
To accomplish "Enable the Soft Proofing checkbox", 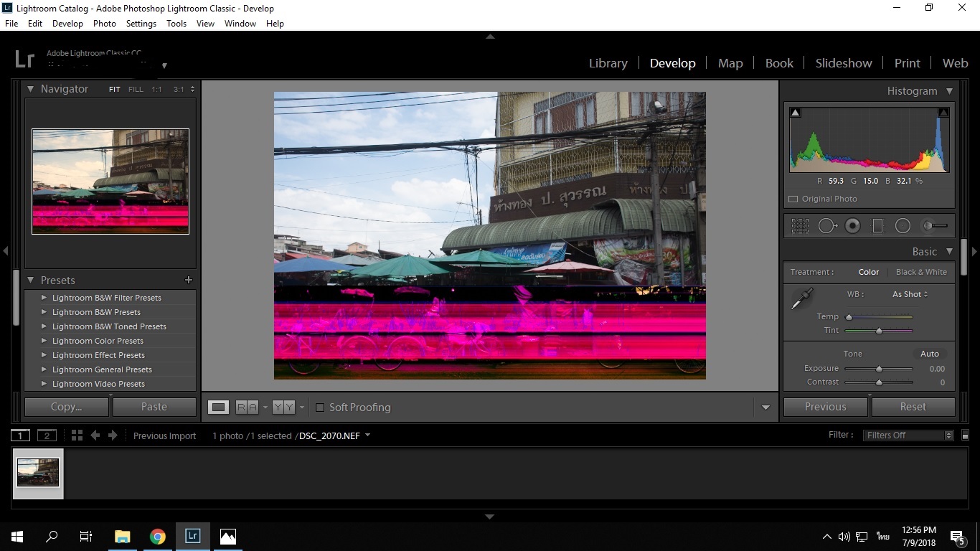I will [320, 408].
